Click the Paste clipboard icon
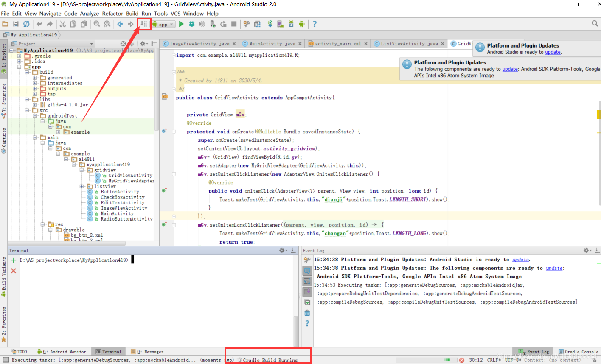This screenshot has height=364, width=601. tap(84, 24)
